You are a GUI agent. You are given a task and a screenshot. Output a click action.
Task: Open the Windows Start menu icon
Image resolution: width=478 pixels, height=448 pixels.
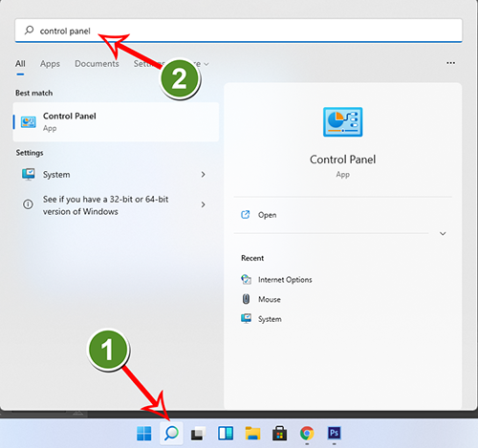(x=144, y=434)
